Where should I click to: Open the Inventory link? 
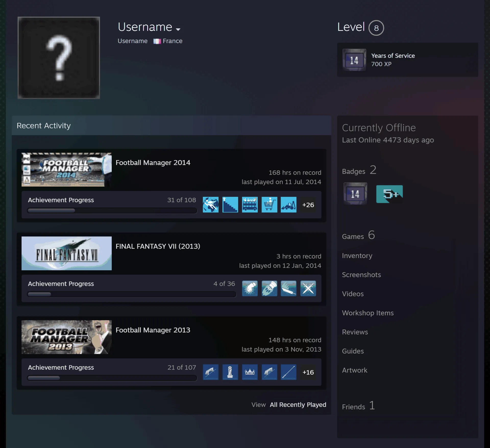tap(357, 255)
